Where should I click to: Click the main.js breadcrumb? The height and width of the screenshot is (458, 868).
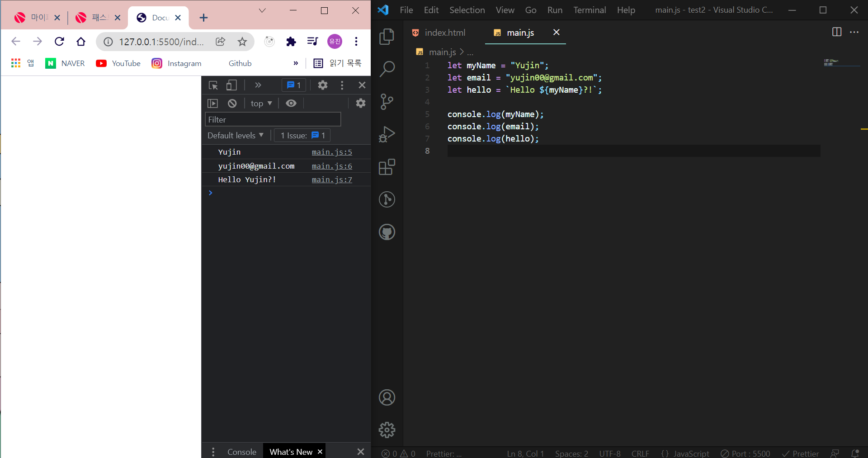pyautogui.click(x=442, y=52)
